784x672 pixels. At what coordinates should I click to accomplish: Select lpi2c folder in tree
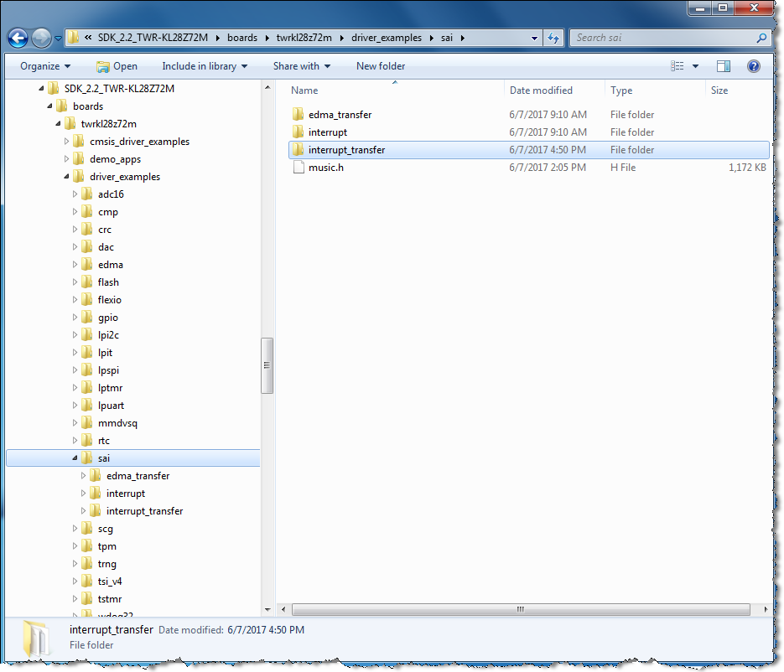[x=108, y=335]
